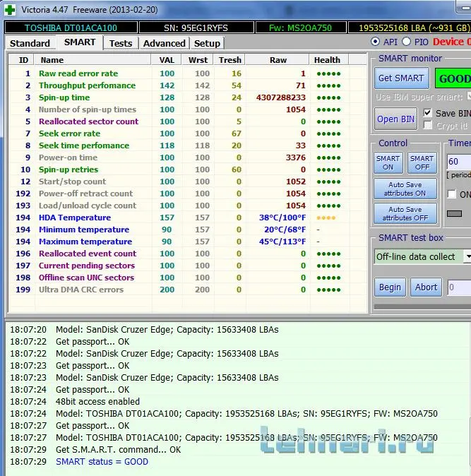Select the PIO access mode

[x=406, y=42]
